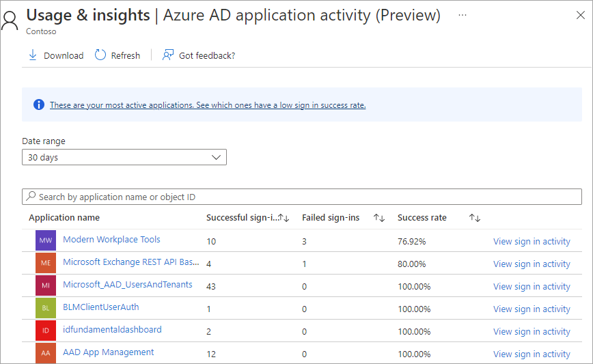593x364 pixels.
Task: Click the Contoso tenant name
Action: pos(41,31)
